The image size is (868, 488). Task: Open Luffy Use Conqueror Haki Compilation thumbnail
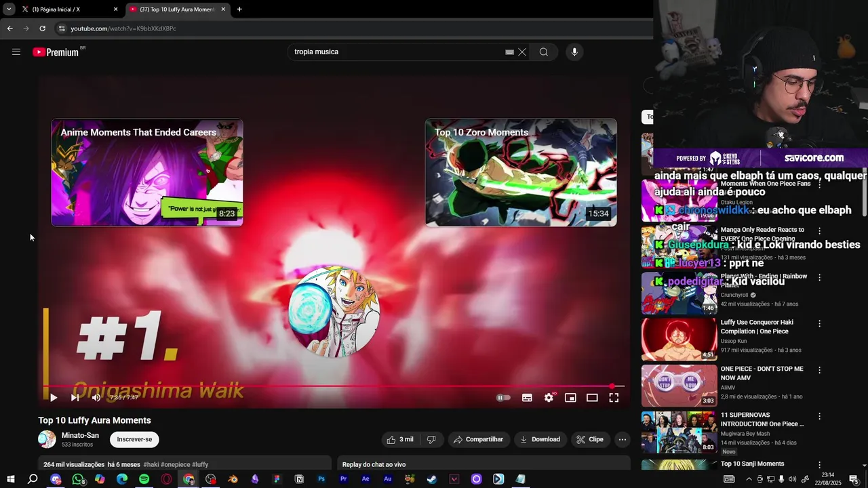point(679,339)
